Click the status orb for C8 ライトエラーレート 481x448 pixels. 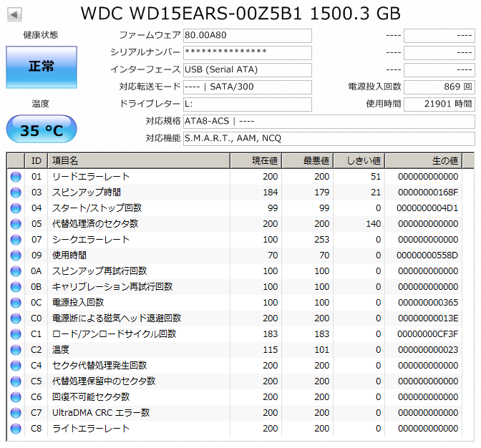click(x=16, y=429)
